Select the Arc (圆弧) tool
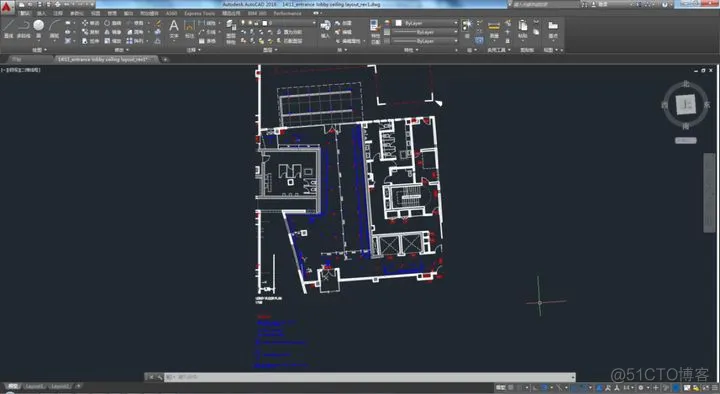The height and width of the screenshot is (394, 720). tap(54, 28)
